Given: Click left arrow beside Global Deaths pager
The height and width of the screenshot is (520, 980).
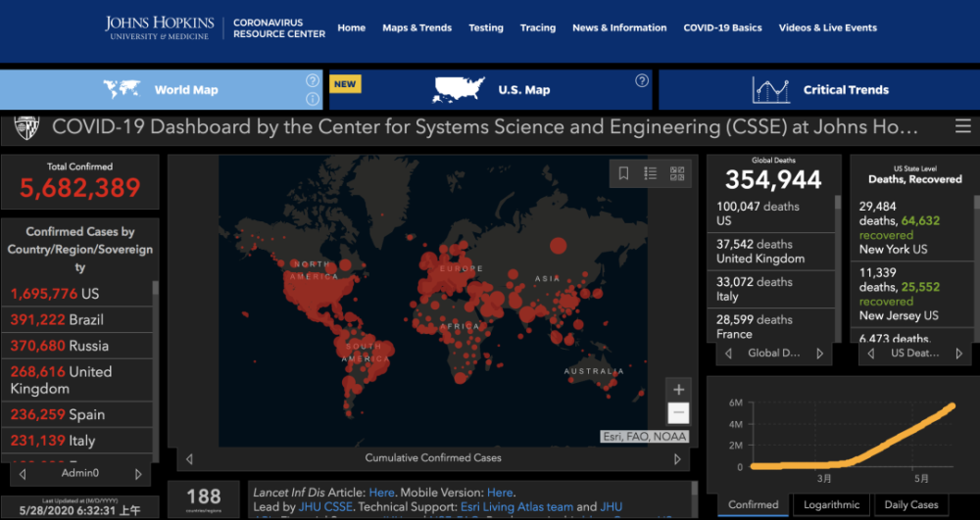Looking at the screenshot, I should [x=728, y=354].
